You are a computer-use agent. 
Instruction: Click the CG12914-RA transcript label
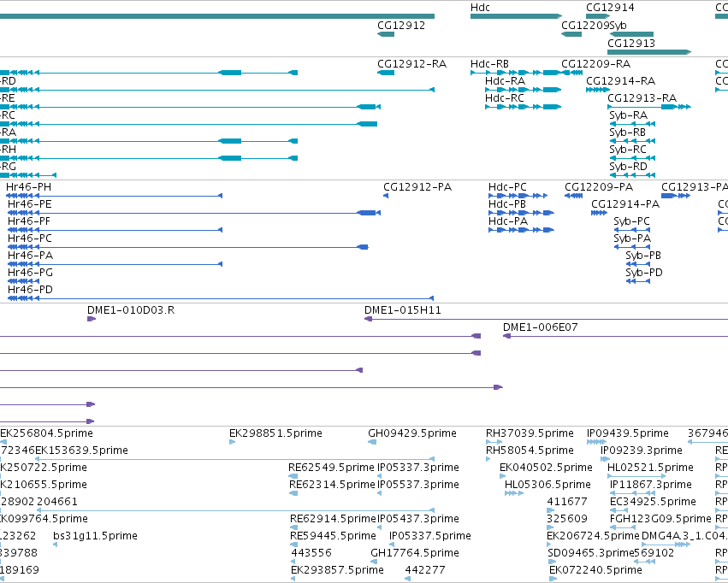pos(621,81)
